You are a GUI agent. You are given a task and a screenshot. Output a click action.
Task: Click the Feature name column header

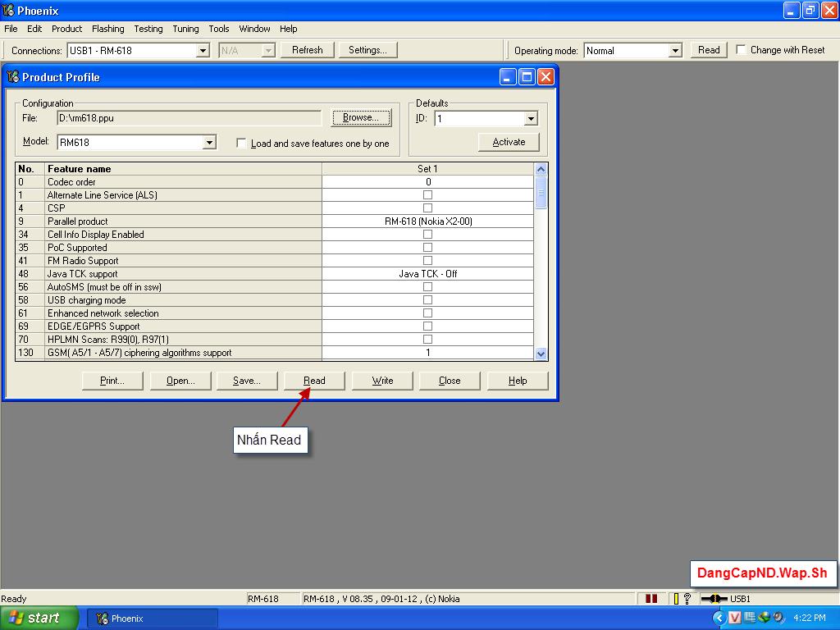(x=183, y=169)
